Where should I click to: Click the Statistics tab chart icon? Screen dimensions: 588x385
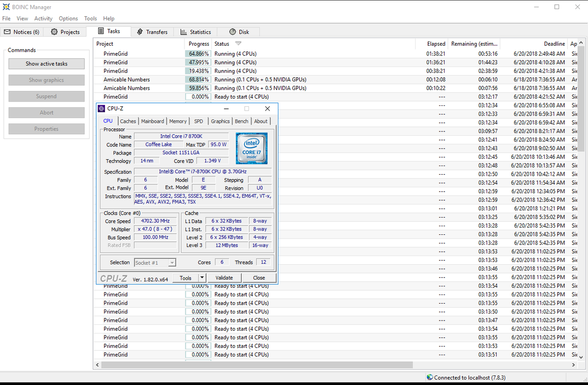tap(183, 32)
